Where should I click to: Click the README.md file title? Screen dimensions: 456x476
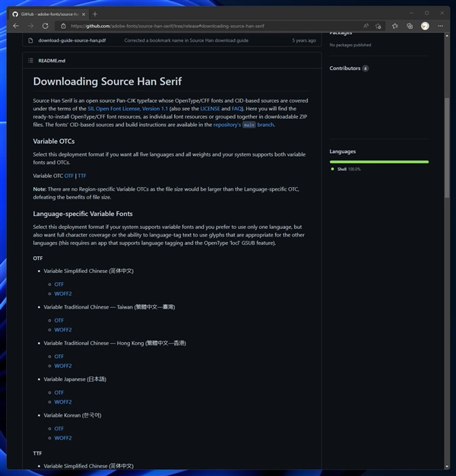click(x=52, y=61)
